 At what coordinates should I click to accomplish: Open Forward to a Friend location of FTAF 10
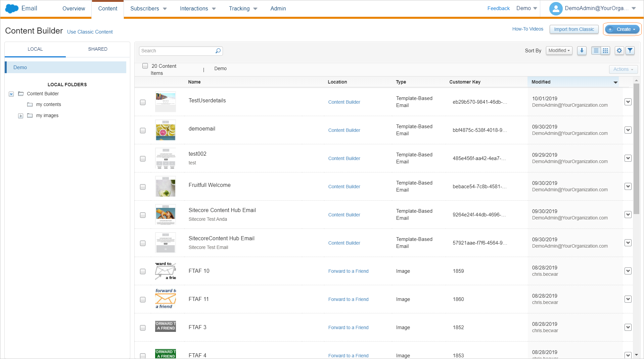click(348, 271)
